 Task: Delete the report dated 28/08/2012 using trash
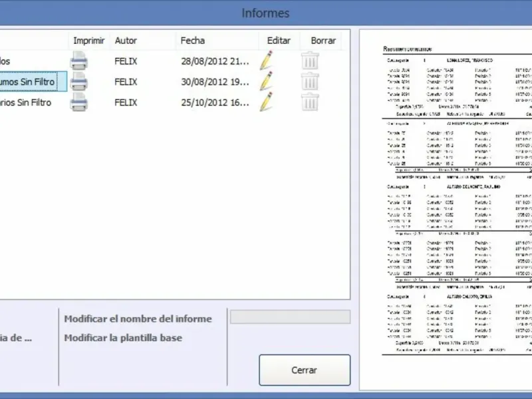310,61
